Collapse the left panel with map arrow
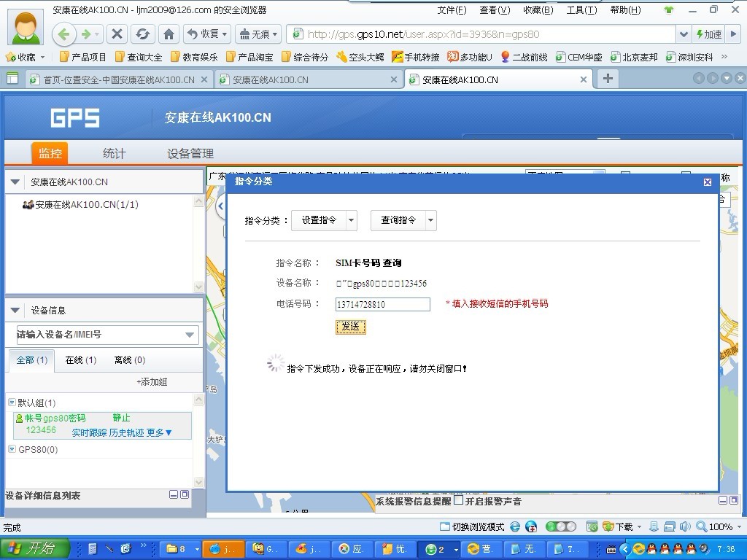This screenshot has height=560, width=747. (x=220, y=206)
